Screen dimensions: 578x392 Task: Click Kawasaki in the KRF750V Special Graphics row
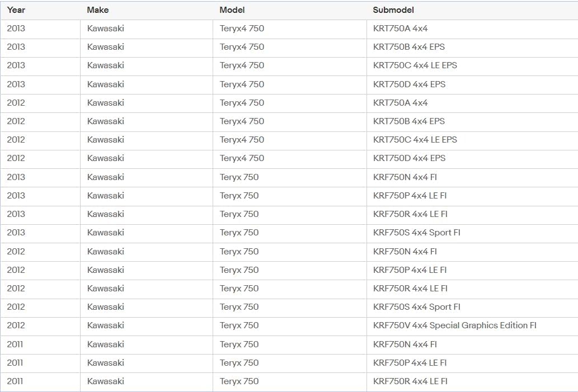pyautogui.click(x=105, y=325)
